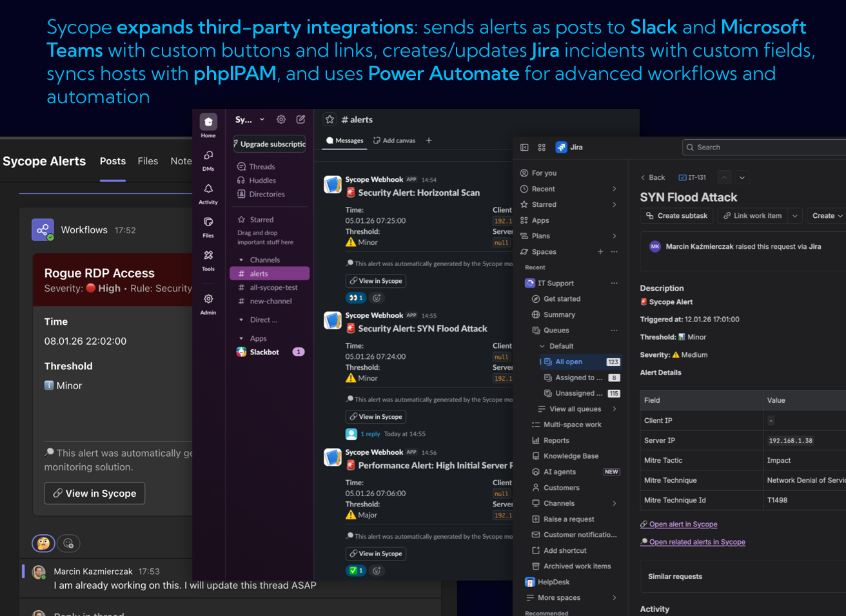
Task: Go to next Jira issue arrow
Action: click(742, 177)
